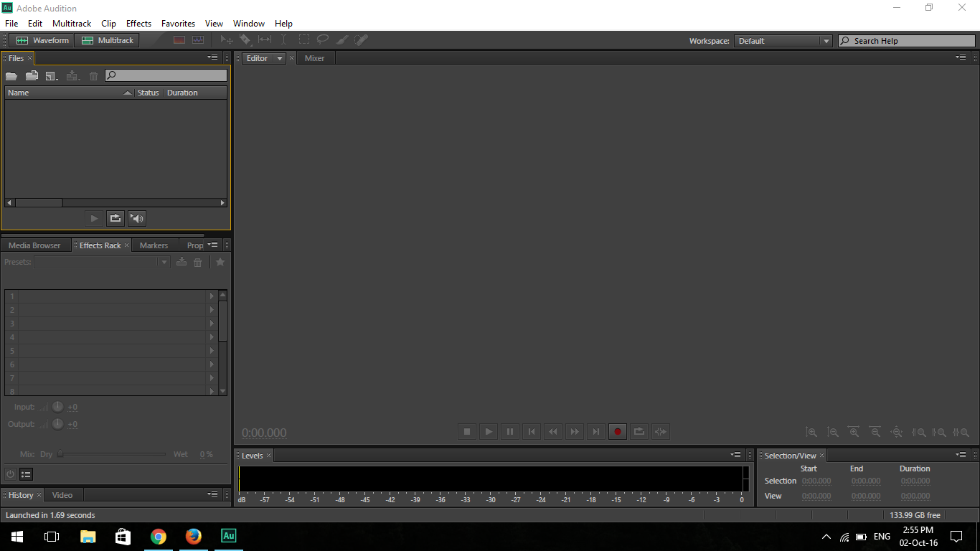This screenshot has height=551, width=980.
Task: Open the Multitrack menu
Action: click(x=72, y=24)
